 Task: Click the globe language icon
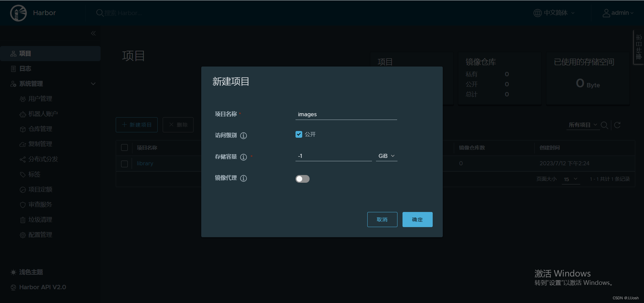point(537,13)
